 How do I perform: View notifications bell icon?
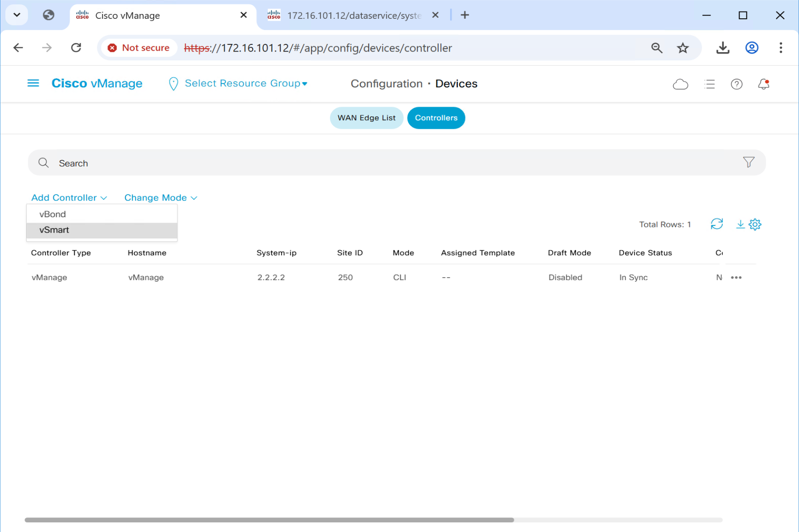763,84
